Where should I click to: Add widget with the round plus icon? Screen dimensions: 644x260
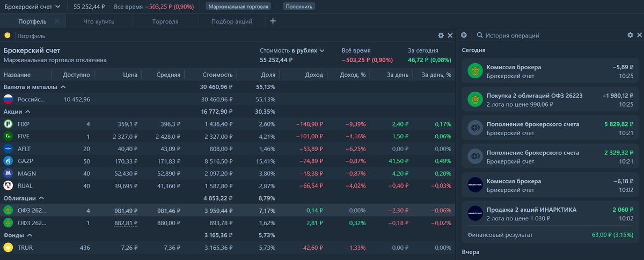point(464,35)
